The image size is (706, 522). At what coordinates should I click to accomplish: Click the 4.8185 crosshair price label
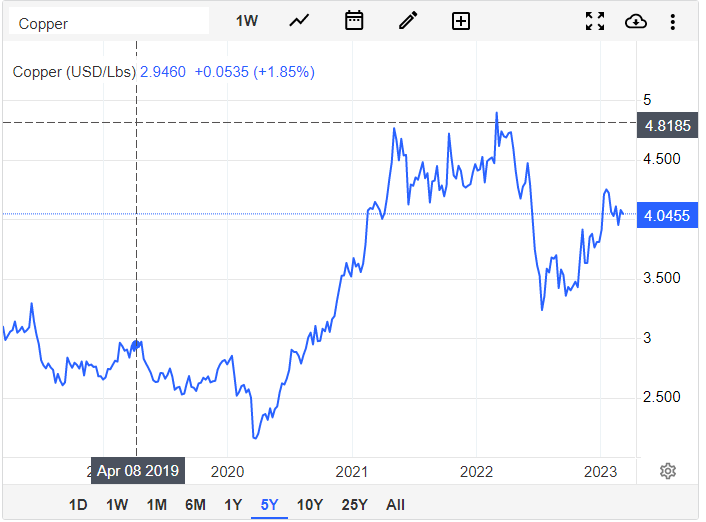click(x=667, y=126)
